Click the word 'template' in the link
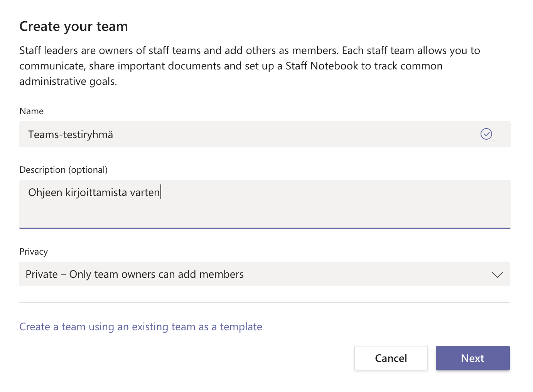Screen dimensions: 533x392 pyautogui.click(x=241, y=327)
